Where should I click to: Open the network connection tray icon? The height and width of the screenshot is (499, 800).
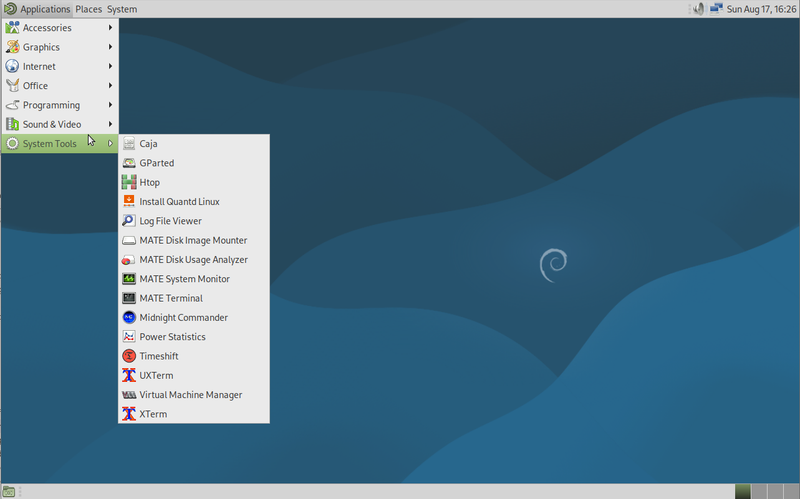pyautogui.click(x=716, y=9)
